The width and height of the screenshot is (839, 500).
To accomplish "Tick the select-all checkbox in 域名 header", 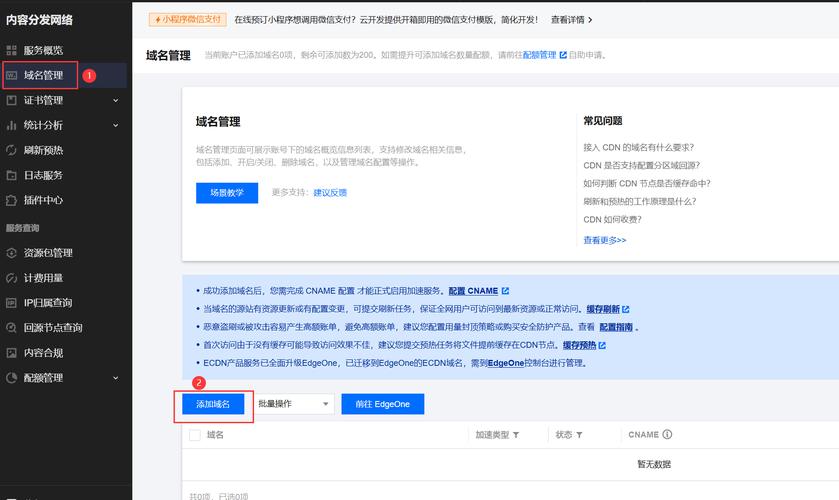I will [195, 435].
